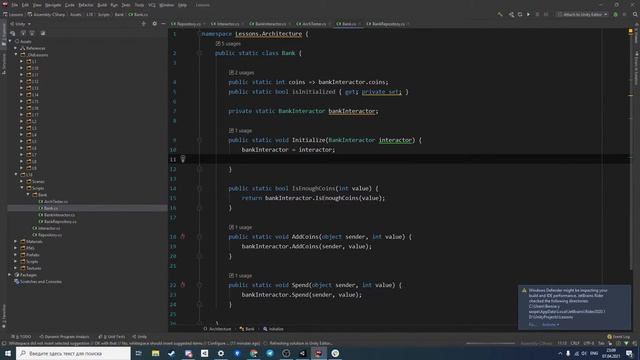
Task: Select Repository.cs in the Explorer tree
Action: click(47, 235)
